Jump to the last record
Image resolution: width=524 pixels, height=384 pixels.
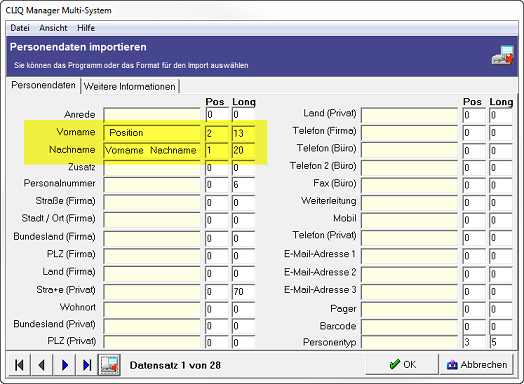point(87,365)
